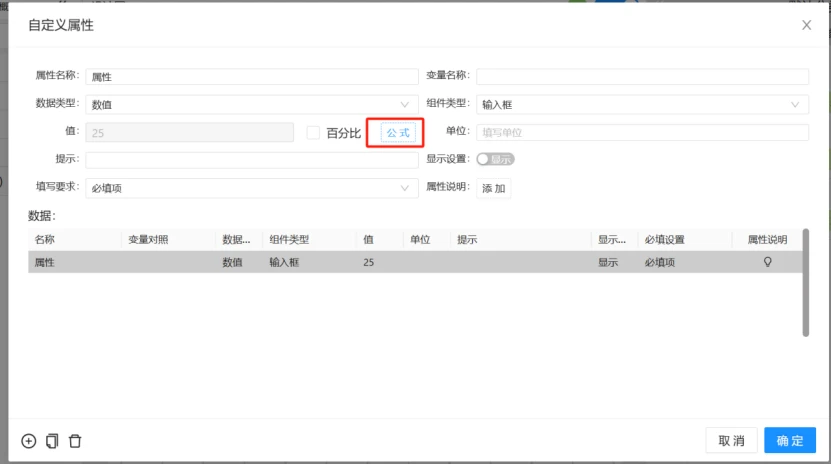Viewport: 831px width, 465px height.
Task: Cancel with the 取消 button
Action: pyautogui.click(x=731, y=440)
